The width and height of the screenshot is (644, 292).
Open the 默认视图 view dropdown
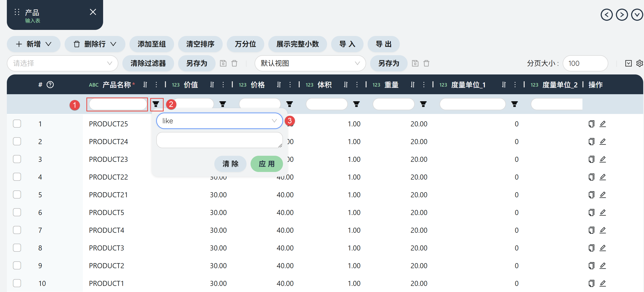(310, 63)
